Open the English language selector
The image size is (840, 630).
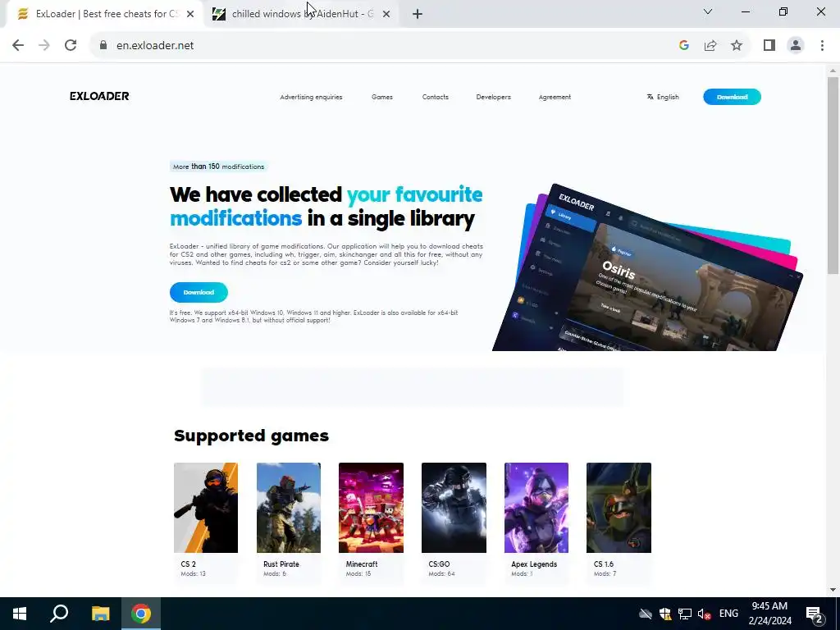point(663,97)
